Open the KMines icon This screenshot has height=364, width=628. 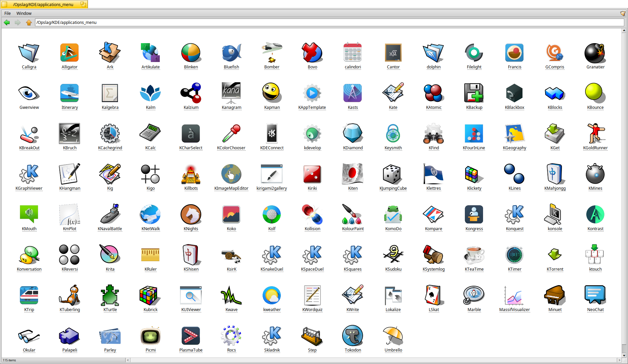pos(595,174)
